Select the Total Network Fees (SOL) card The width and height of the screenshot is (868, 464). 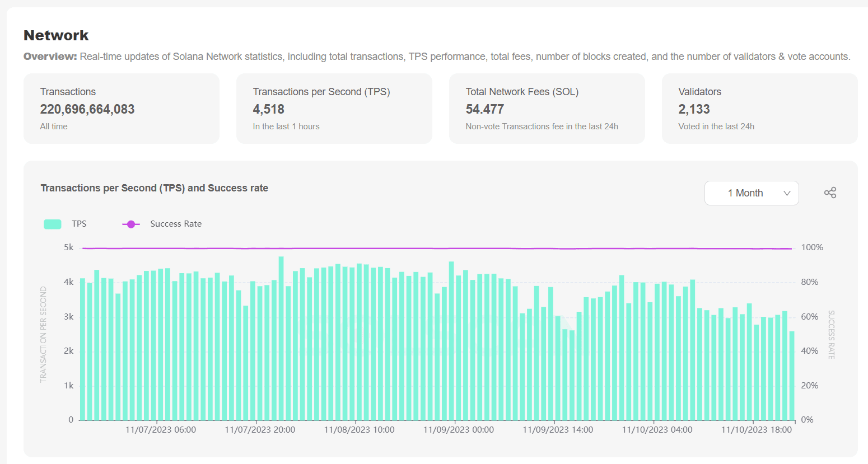(547, 108)
